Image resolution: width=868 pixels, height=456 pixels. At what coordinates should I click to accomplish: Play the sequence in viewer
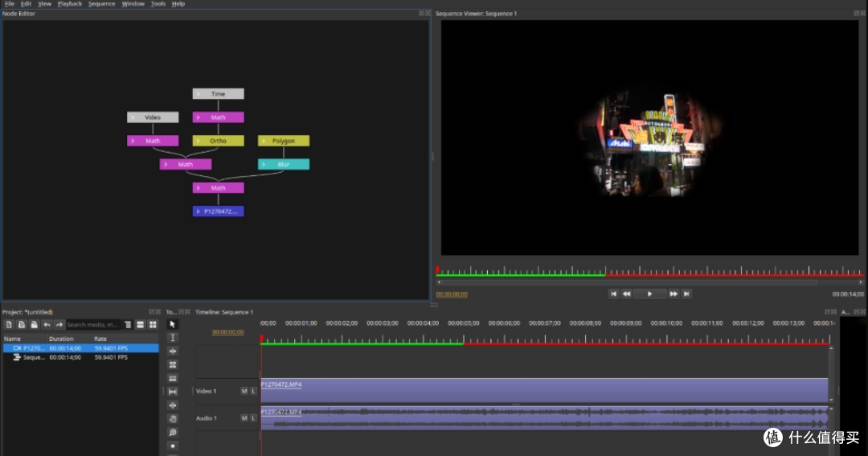649,294
